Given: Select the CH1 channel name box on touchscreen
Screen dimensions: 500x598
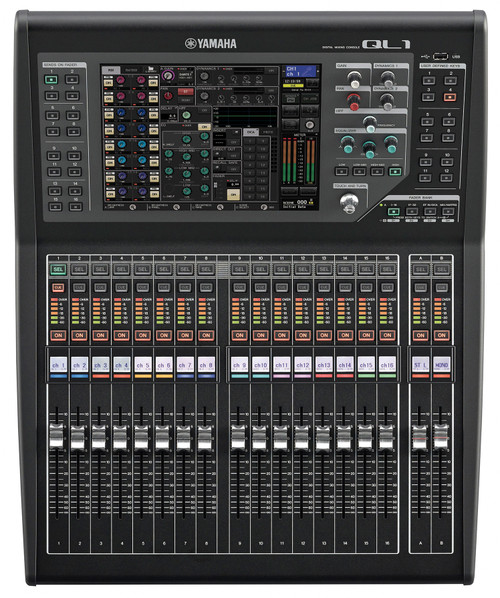Looking at the screenshot, I should (x=301, y=71).
